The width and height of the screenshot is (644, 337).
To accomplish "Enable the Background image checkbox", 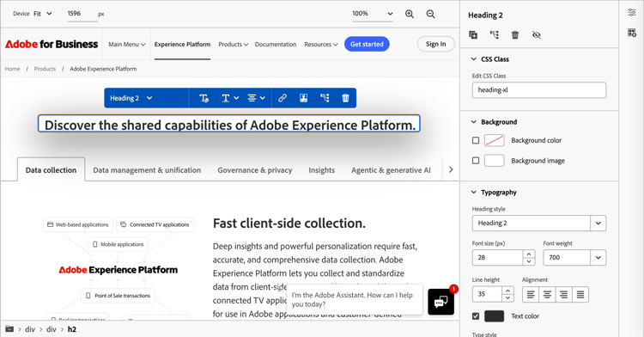I will coord(476,161).
